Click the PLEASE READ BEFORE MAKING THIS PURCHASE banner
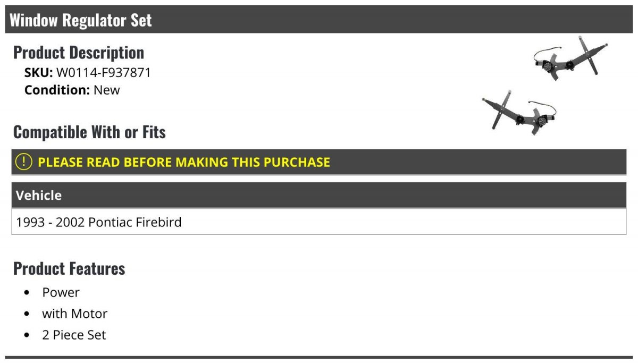The width and height of the screenshot is (638, 364). coord(319,162)
